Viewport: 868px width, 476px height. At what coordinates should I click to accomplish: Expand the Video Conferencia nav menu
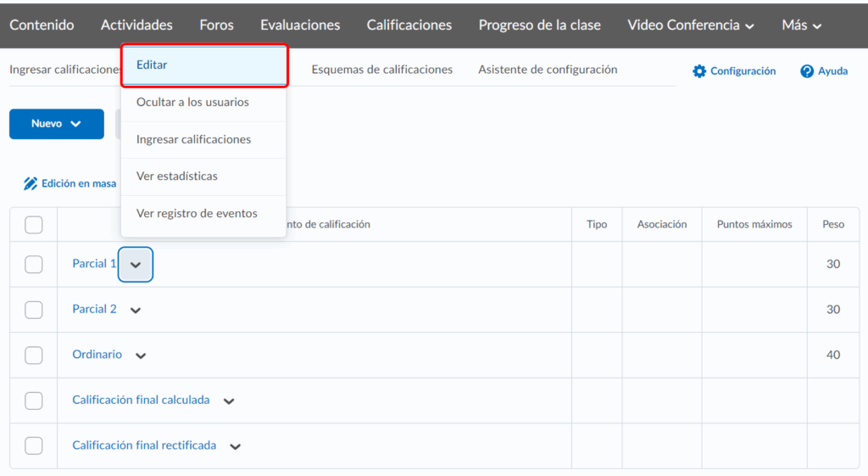click(691, 25)
